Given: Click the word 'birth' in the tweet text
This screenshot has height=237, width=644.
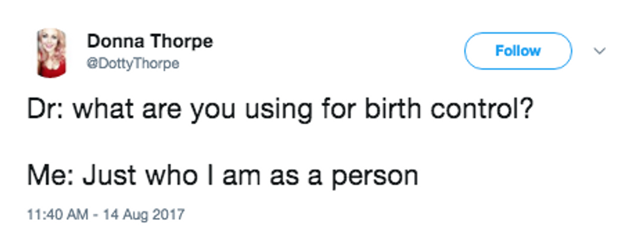Looking at the screenshot, I should [x=392, y=110].
